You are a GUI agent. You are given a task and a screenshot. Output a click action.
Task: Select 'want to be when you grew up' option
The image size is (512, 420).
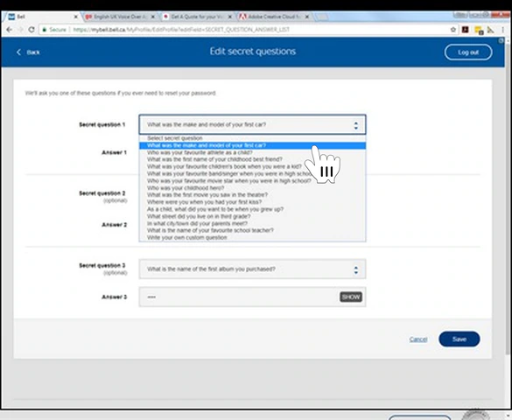click(x=252, y=209)
